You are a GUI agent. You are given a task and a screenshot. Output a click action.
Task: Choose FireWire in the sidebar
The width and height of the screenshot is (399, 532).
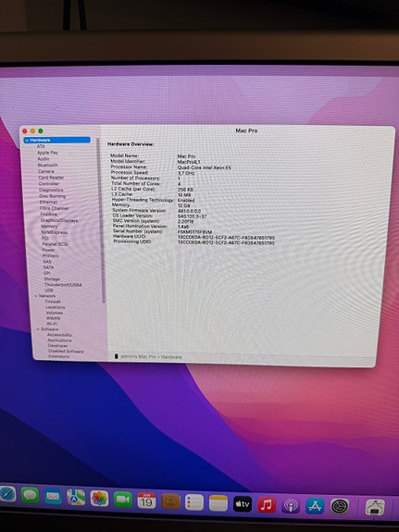click(49, 215)
